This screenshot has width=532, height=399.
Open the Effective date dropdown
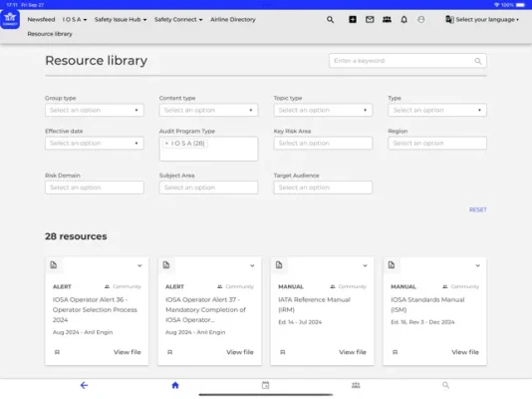(x=95, y=144)
